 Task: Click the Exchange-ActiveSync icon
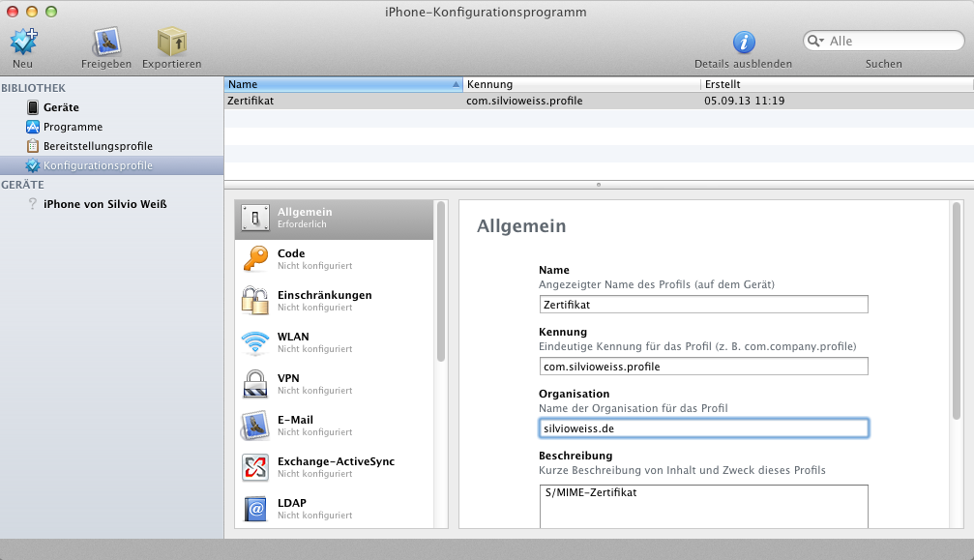click(x=255, y=467)
